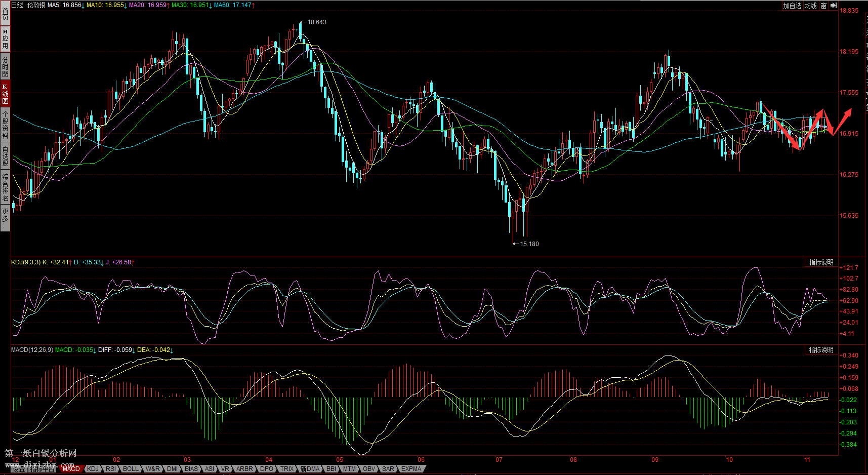Click the 设置 settings button
868x475 pixels.
pos(19,469)
